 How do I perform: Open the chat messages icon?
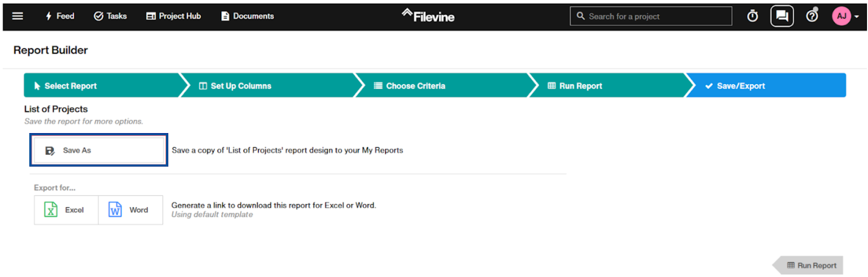(782, 16)
